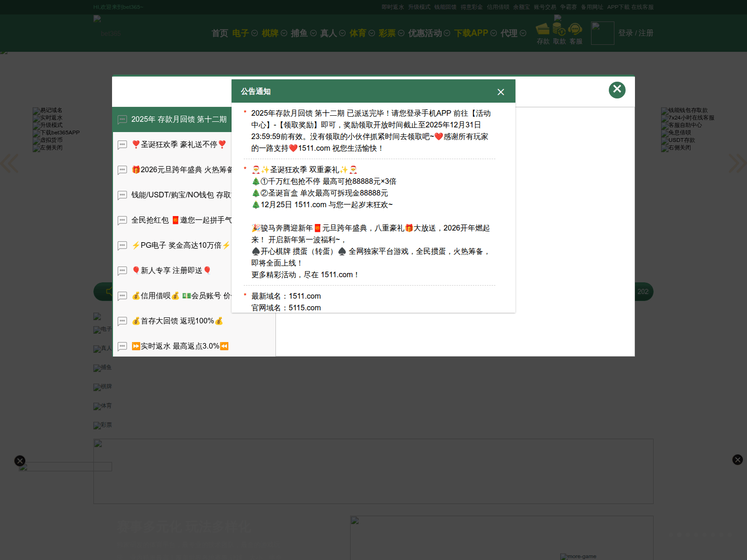747x560 pixels.
Task: Select PG电子 奖金高达10万倍 announcement
Action: coord(172,245)
